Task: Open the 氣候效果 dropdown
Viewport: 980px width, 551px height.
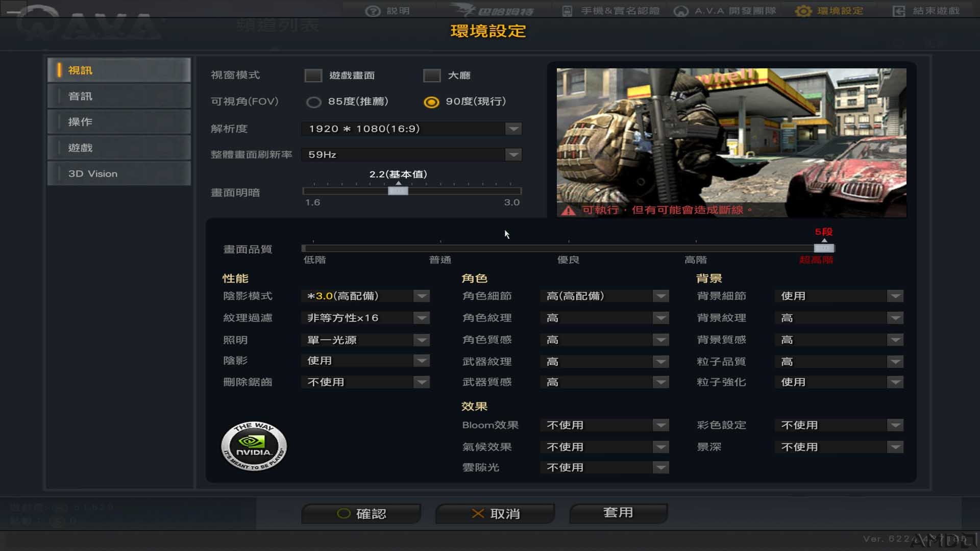Action: [605, 447]
